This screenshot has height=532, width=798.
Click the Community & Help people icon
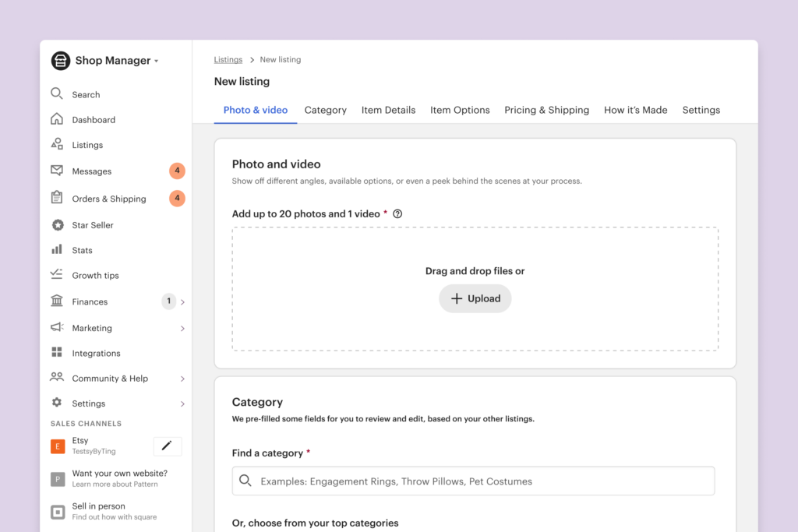tap(57, 377)
